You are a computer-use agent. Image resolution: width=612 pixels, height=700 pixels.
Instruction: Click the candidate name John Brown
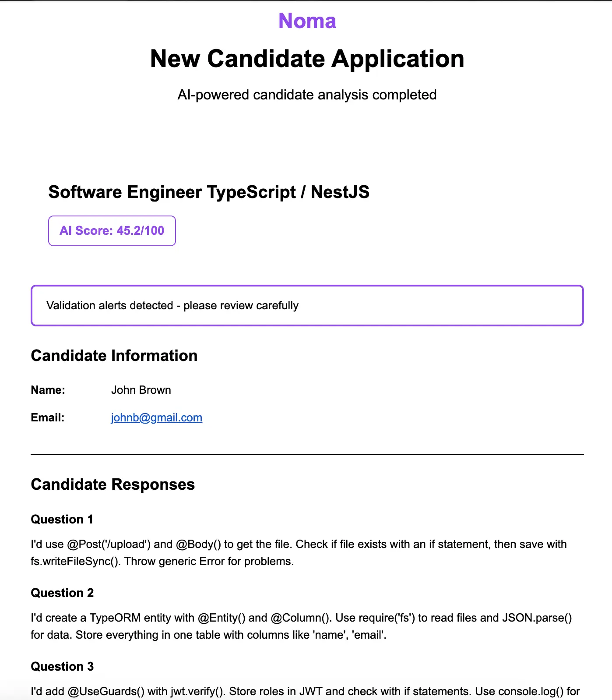141,390
